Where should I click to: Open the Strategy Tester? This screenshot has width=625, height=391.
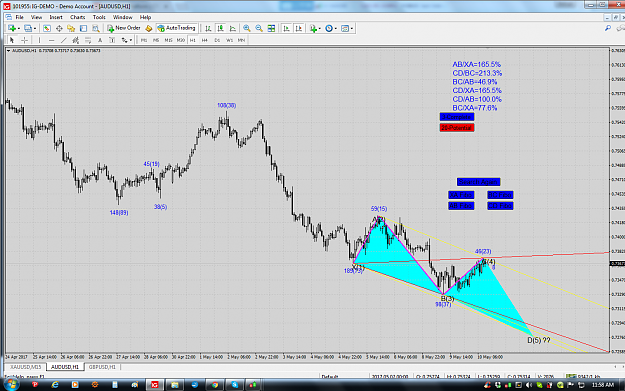point(96,28)
